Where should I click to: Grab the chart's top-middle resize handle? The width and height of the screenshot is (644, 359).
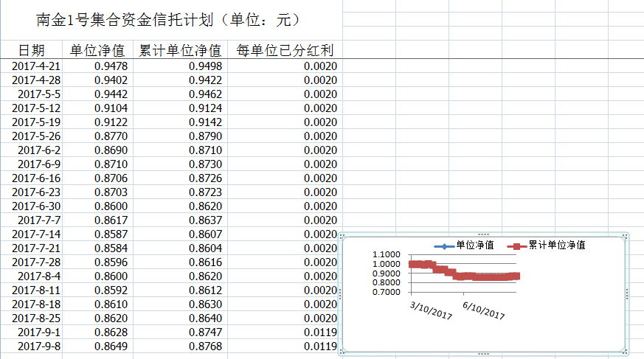tap(483, 234)
